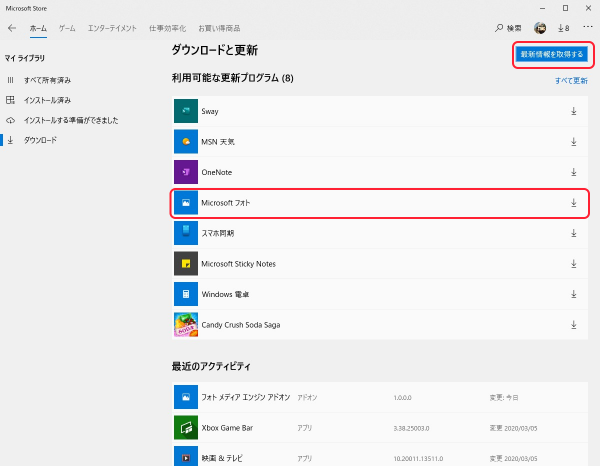Click the すべて更新 link
Screen dimensions: 600x466
pyautogui.click(x=571, y=79)
